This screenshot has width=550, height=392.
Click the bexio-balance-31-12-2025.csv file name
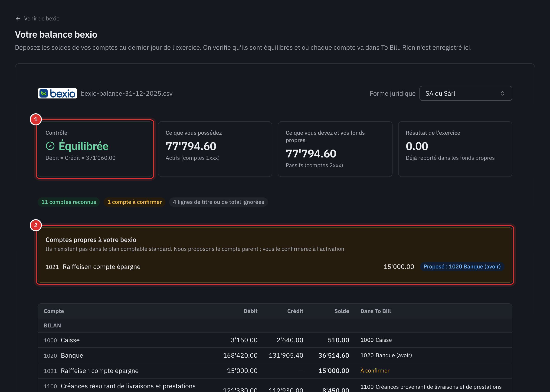point(127,93)
